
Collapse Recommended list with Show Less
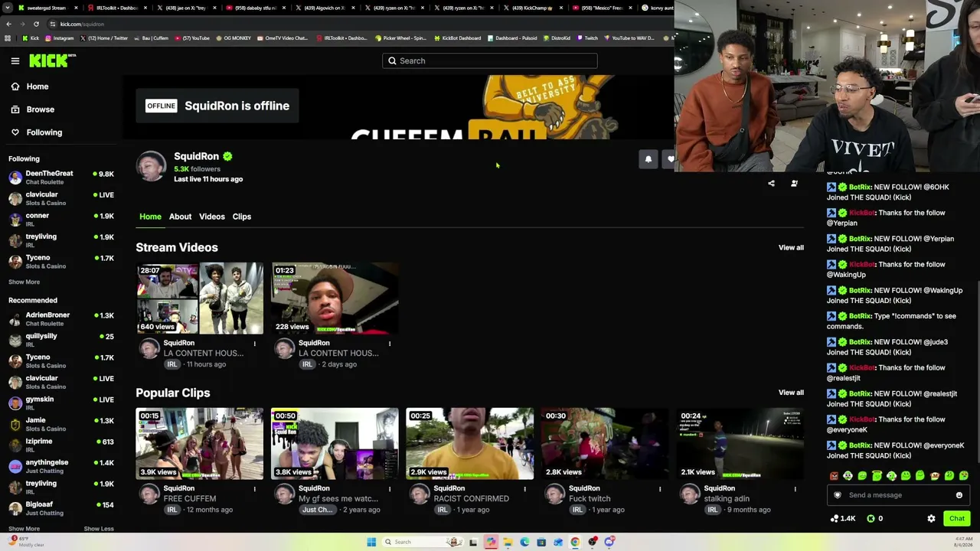99,529
